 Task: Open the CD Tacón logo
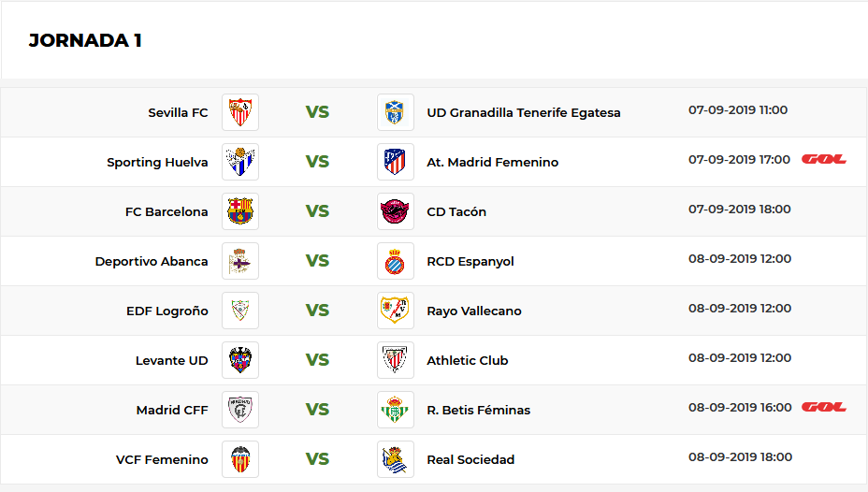point(396,211)
